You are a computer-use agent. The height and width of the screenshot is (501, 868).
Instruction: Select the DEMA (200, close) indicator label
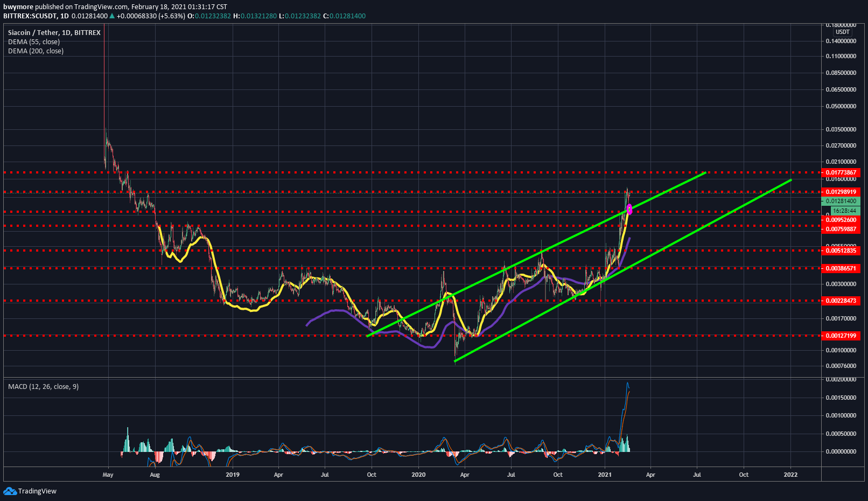click(36, 51)
